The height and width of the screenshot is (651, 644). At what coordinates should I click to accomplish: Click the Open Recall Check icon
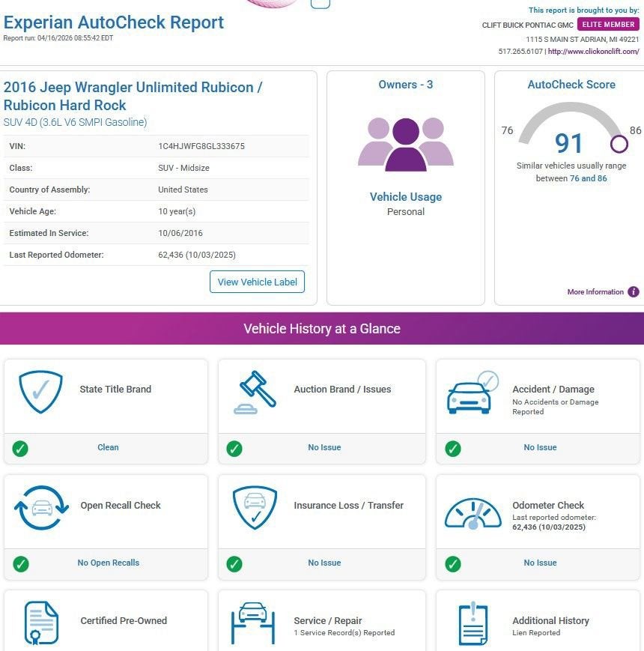(x=41, y=508)
